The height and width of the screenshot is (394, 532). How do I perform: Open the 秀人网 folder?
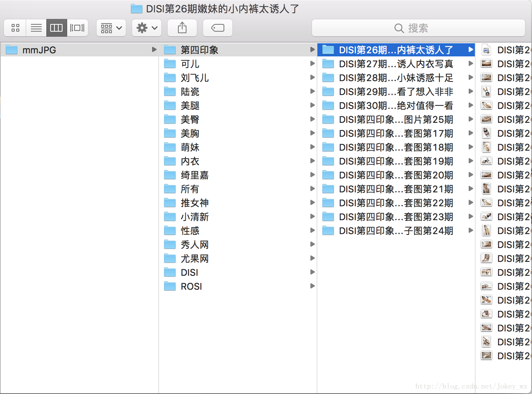coord(195,244)
